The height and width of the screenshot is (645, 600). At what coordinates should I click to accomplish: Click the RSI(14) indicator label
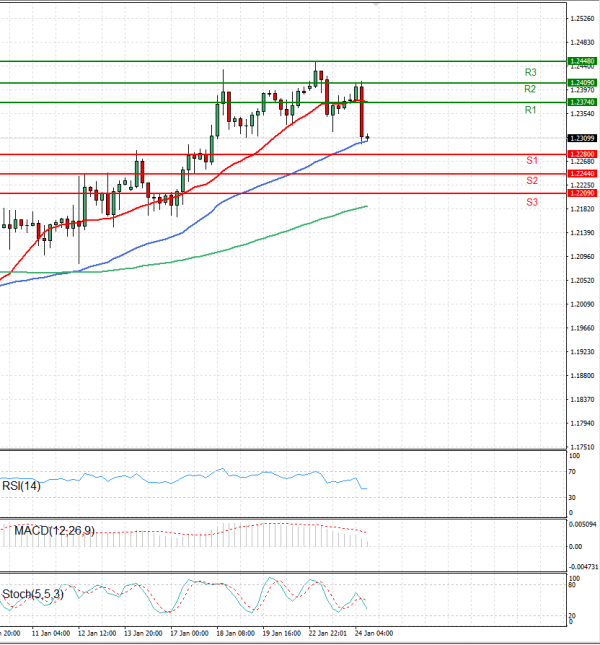pyautogui.click(x=21, y=486)
